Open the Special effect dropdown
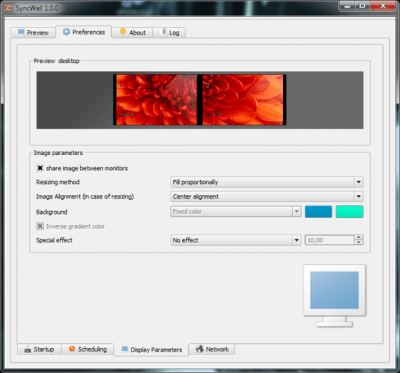 (x=236, y=240)
